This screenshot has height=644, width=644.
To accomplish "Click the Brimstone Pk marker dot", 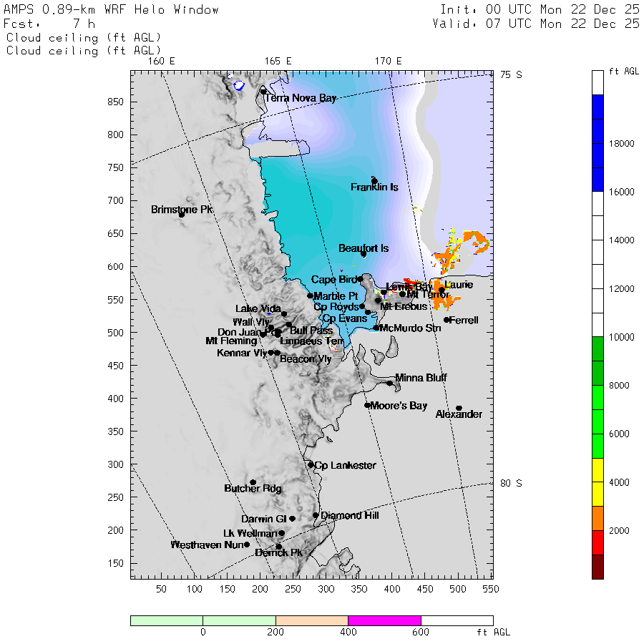I will (x=182, y=215).
